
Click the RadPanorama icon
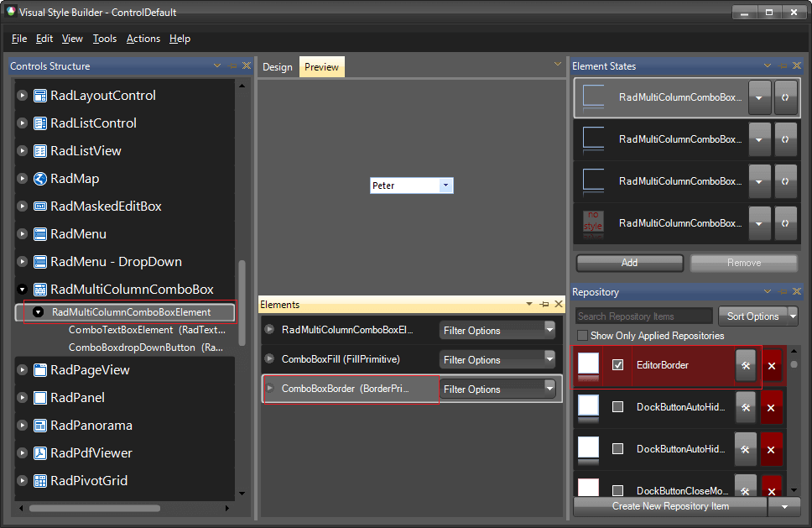[x=40, y=426]
